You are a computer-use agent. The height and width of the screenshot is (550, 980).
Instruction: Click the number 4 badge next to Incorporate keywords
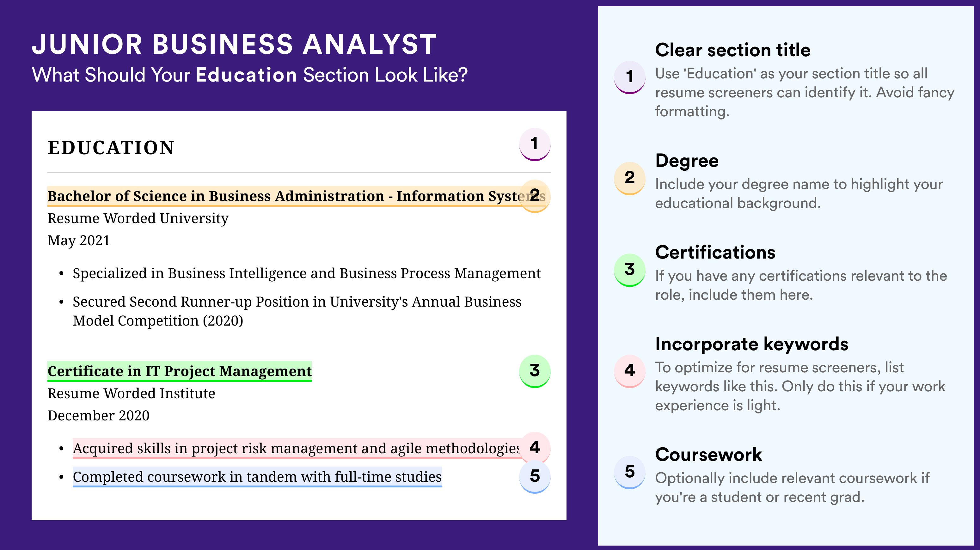pyautogui.click(x=630, y=371)
